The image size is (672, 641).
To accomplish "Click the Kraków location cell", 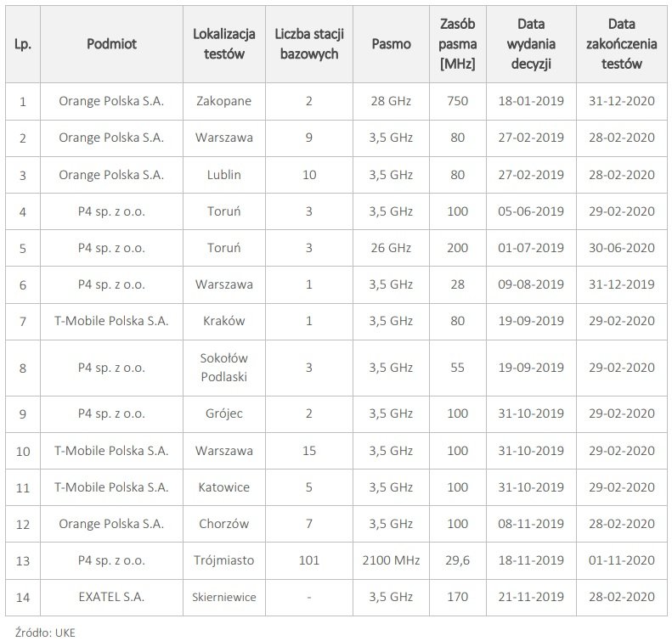I will pyautogui.click(x=224, y=321).
